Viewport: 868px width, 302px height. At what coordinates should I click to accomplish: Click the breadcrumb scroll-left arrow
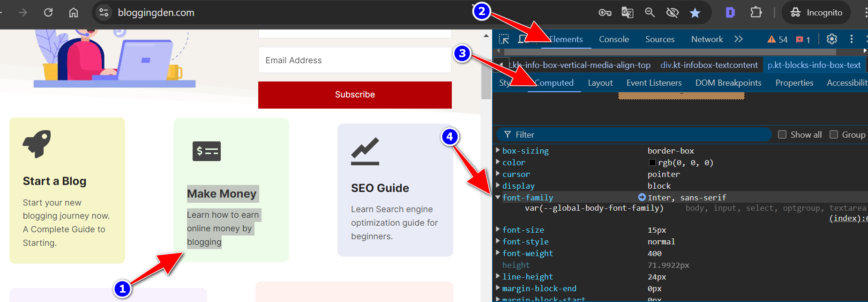click(x=501, y=65)
